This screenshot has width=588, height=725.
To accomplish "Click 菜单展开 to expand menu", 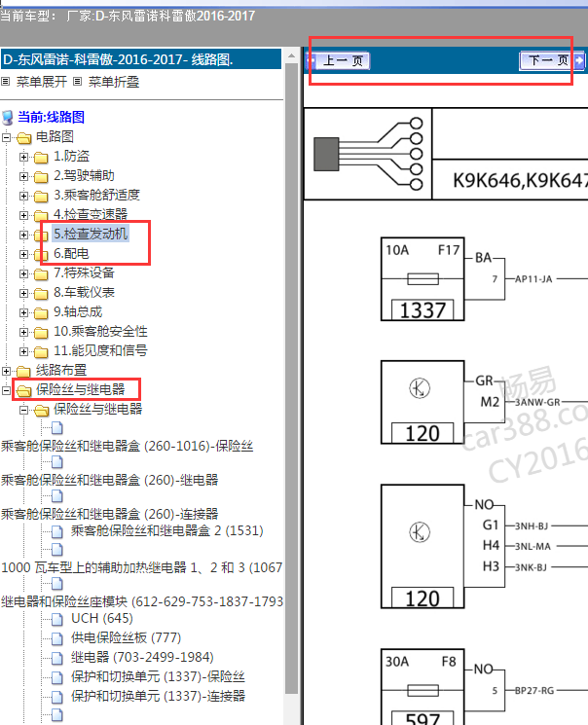I will 42,82.
